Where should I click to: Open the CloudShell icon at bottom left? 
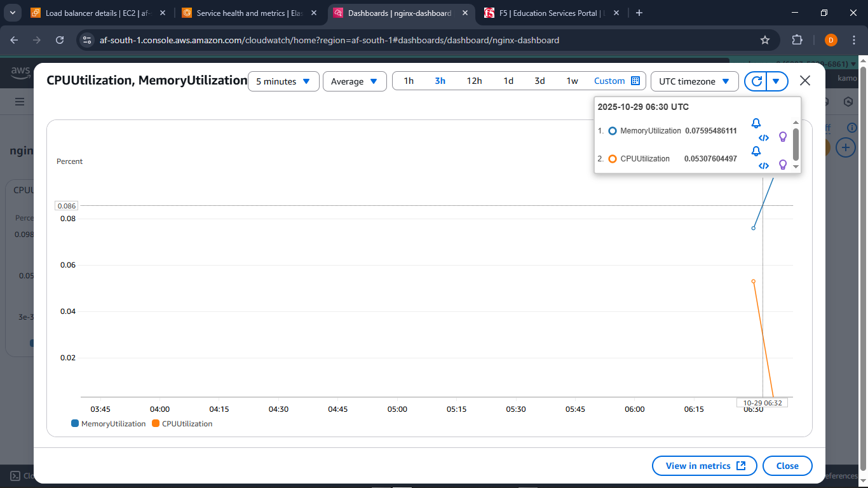pos(15,475)
